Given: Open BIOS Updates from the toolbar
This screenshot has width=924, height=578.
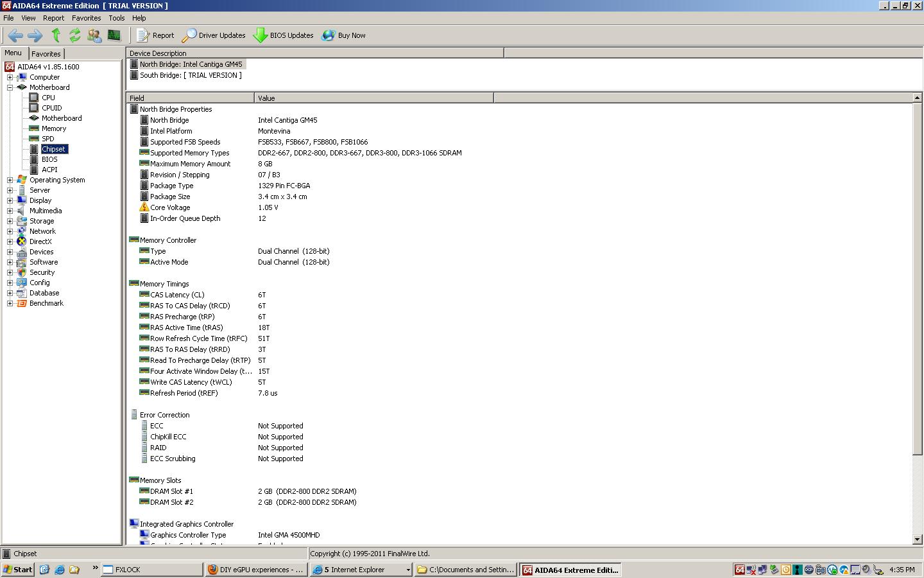Looking at the screenshot, I should pyautogui.click(x=283, y=35).
